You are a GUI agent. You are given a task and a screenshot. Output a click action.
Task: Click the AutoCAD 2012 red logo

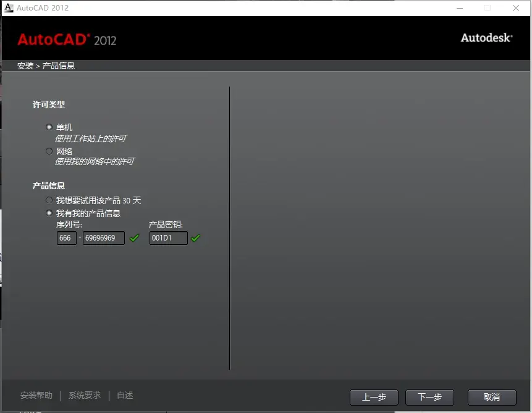[67, 40]
